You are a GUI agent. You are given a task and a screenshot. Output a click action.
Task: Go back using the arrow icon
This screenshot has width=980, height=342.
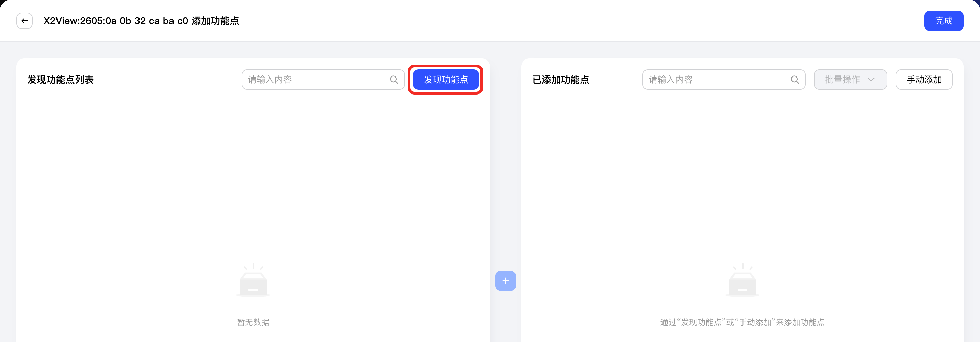[24, 21]
